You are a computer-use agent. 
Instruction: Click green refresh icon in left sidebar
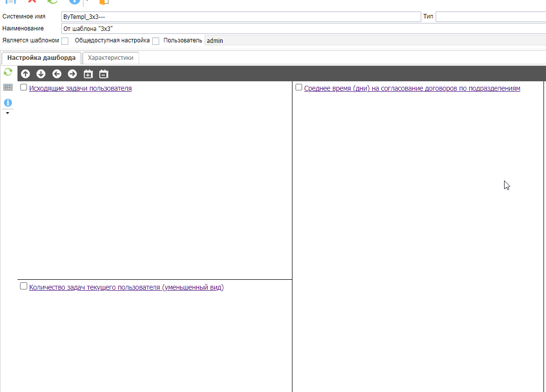pyautogui.click(x=8, y=72)
